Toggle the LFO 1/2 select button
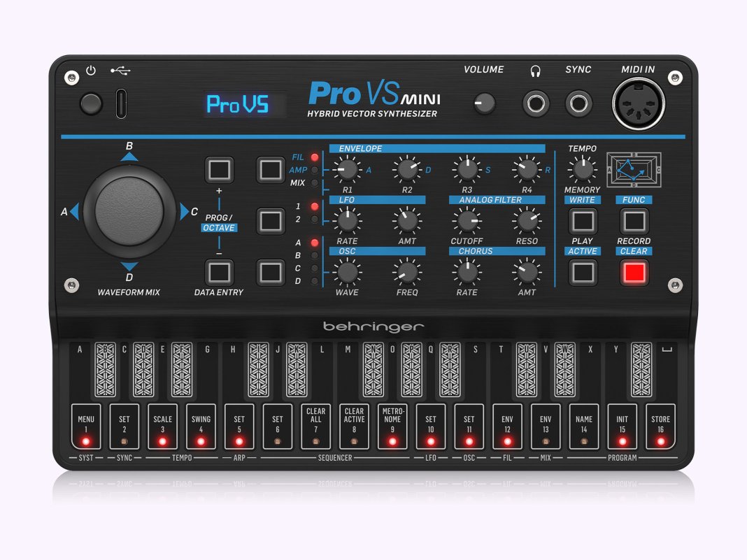 pyautogui.click(x=271, y=221)
